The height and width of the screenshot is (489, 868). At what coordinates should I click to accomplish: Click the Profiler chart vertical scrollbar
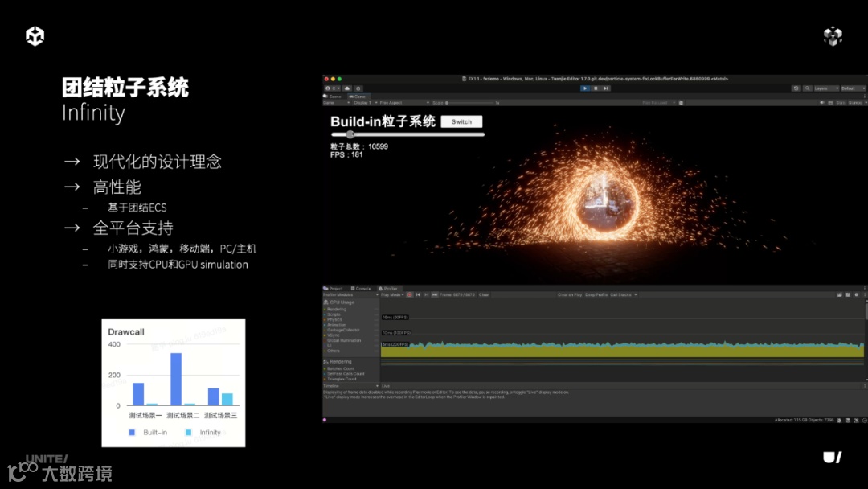(866, 311)
